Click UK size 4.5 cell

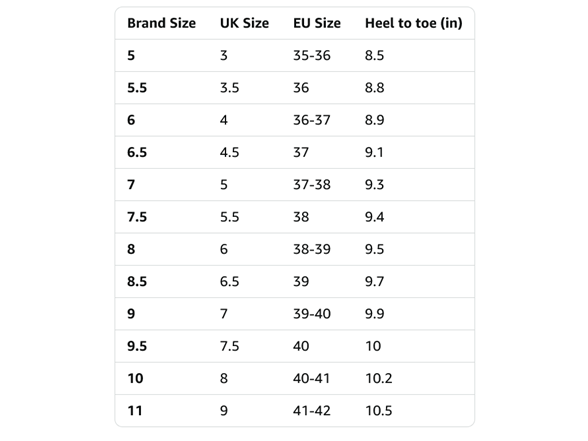pyautogui.click(x=230, y=152)
